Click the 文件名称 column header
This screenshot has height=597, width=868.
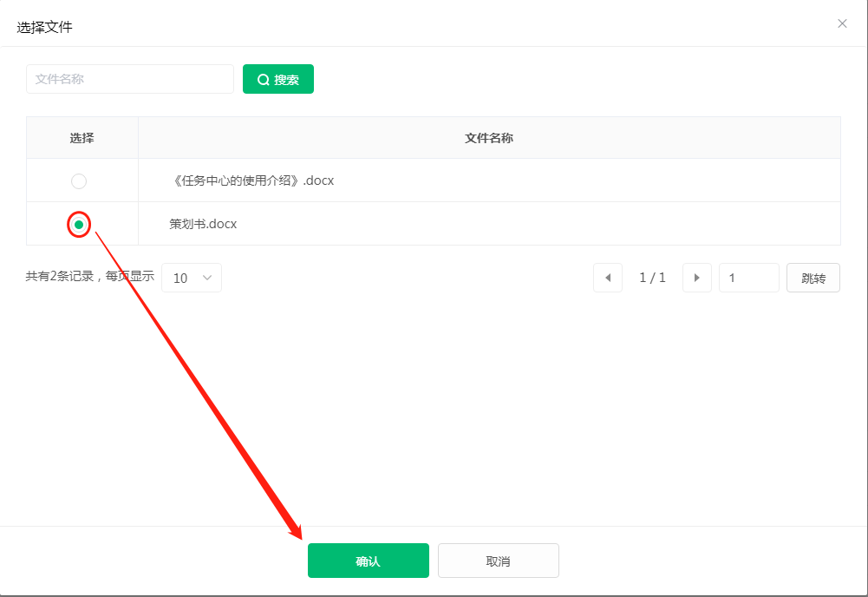tap(489, 138)
